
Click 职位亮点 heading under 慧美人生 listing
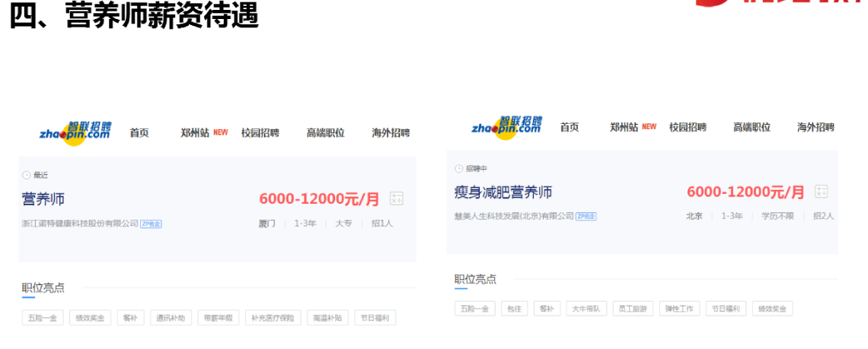coord(476,279)
